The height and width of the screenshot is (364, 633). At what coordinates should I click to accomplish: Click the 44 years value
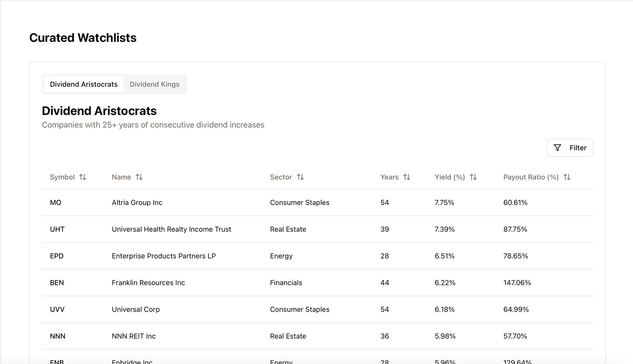click(x=384, y=283)
